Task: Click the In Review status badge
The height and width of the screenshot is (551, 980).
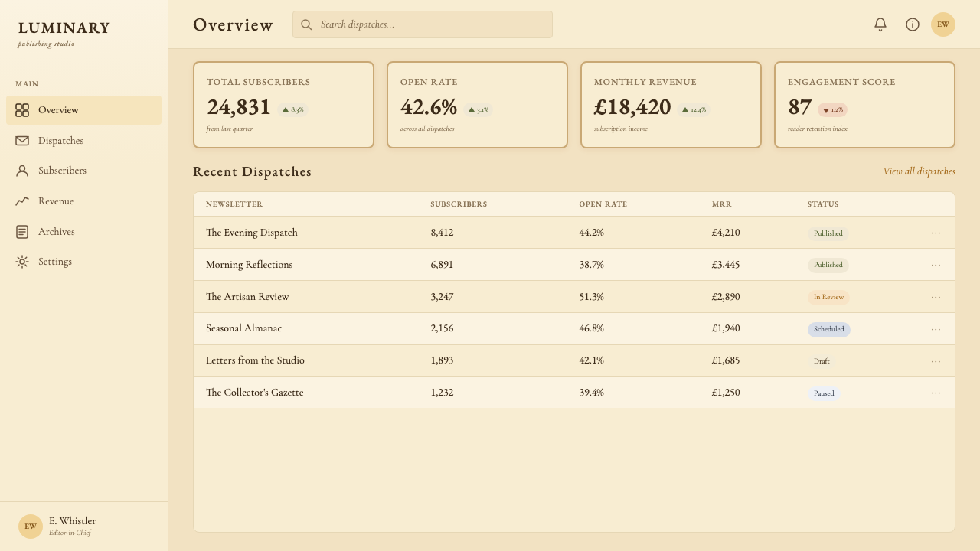Action: (828, 298)
